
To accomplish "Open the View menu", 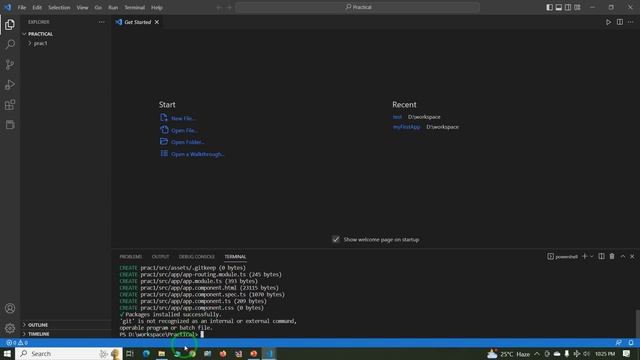I will point(82,7).
